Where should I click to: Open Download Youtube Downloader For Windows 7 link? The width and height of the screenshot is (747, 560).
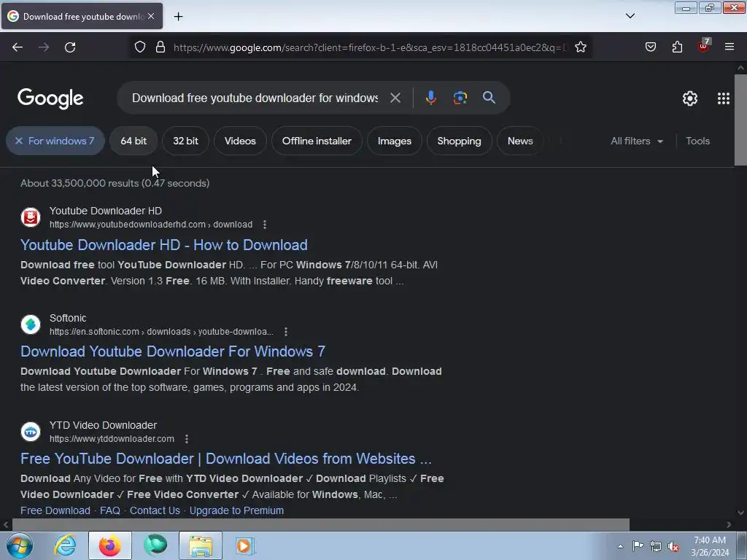click(173, 351)
